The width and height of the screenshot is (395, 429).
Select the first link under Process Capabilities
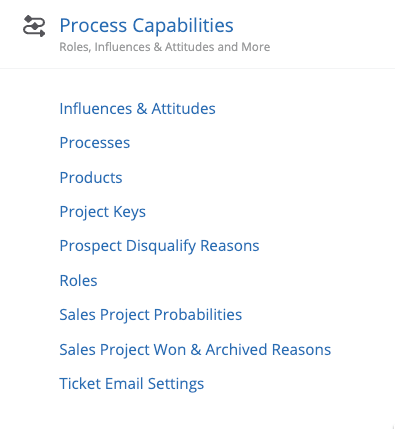(x=137, y=109)
